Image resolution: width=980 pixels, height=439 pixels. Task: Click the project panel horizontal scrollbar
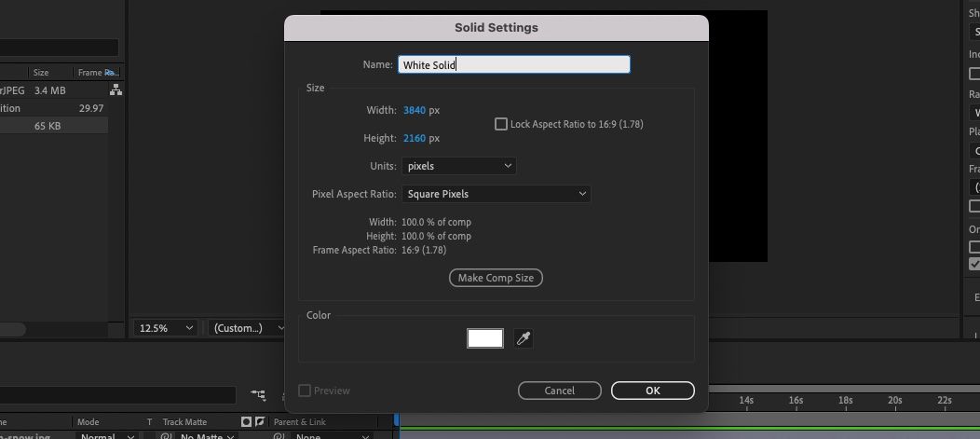pyautogui.click(x=12, y=329)
